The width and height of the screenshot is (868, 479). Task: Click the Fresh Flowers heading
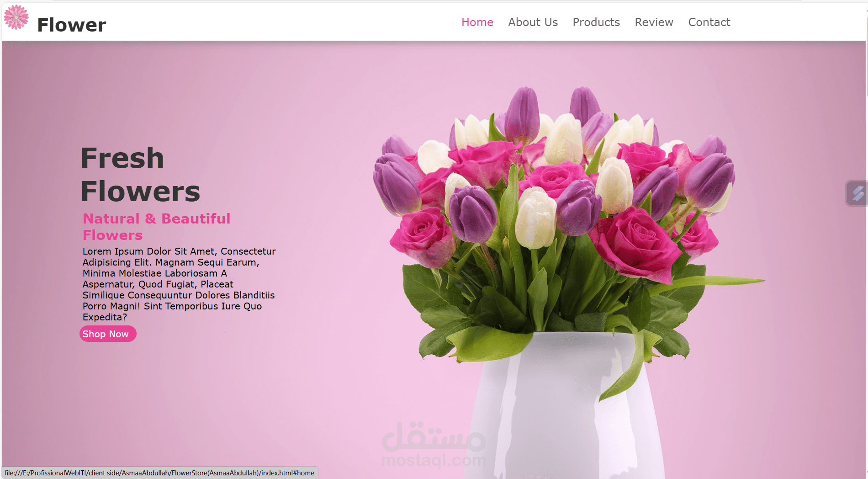[139, 174]
